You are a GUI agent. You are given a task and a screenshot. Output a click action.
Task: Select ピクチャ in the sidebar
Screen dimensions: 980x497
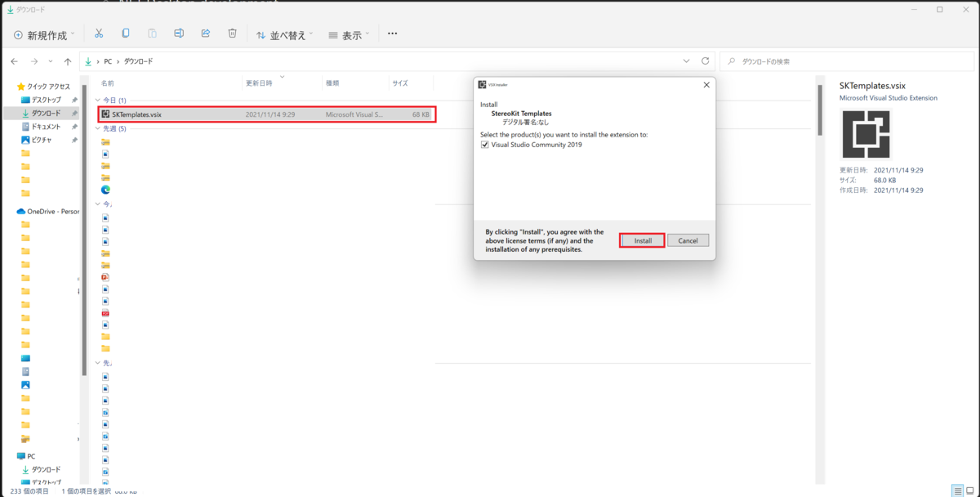(41, 140)
